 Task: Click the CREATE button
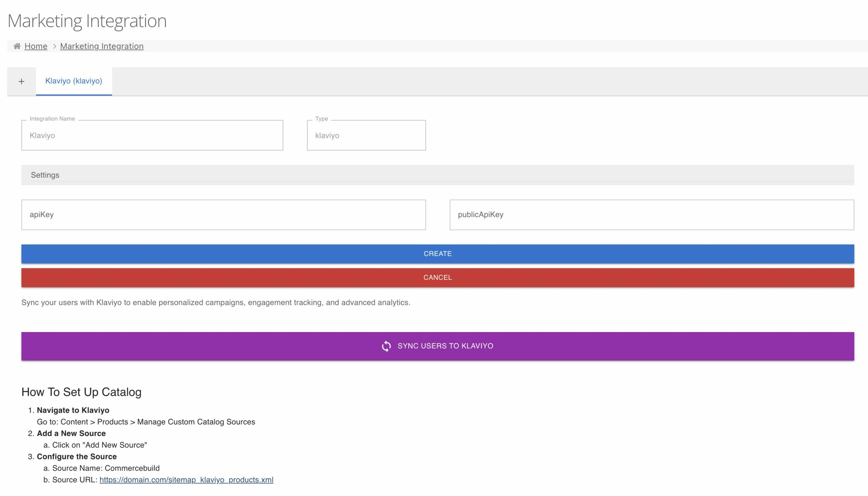(x=437, y=253)
